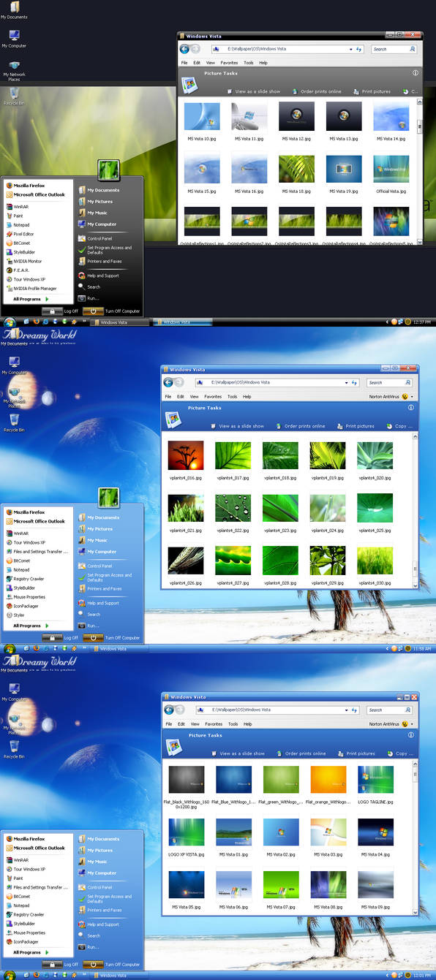Open Help menu in the Flat_black window

pos(247,724)
